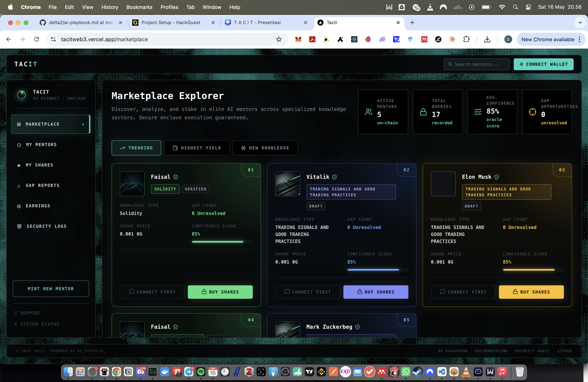Open the Chrome downloads icon
The height and width of the screenshot is (382, 588).
point(487,39)
